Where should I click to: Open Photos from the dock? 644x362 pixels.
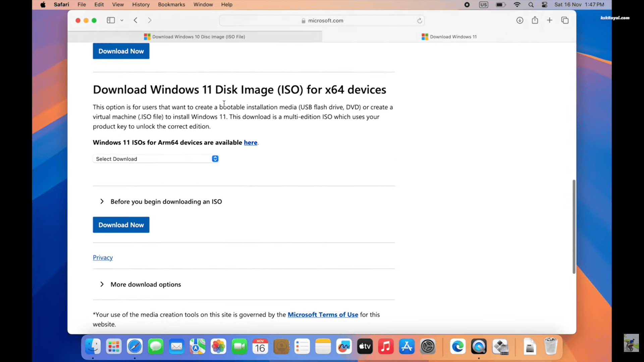click(x=218, y=347)
